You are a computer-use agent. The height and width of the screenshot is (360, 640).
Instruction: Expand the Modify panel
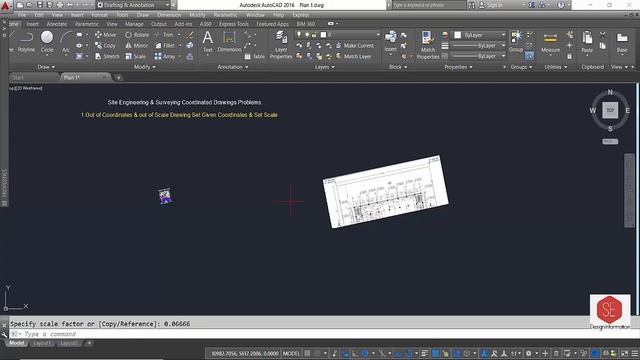(x=145, y=67)
